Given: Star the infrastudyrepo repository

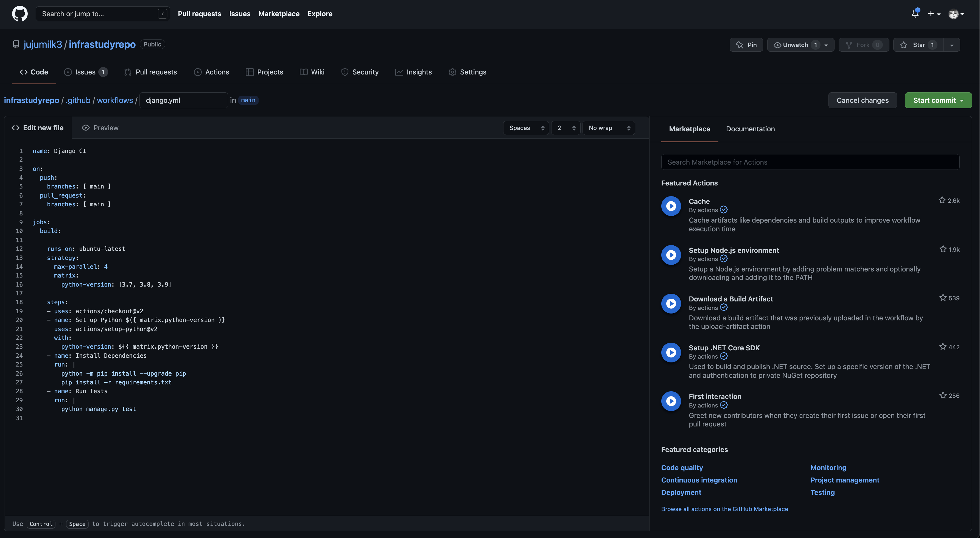Looking at the screenshot, I should tap(918, 45).
